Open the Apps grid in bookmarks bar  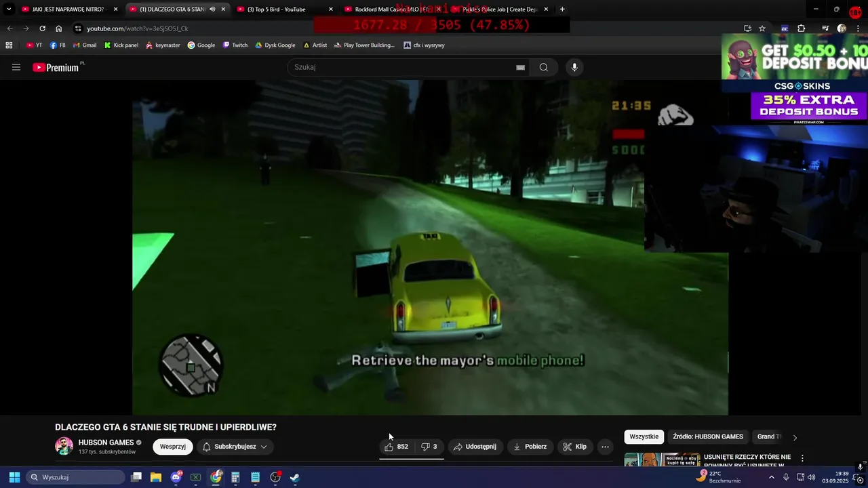tap(9, 45)
